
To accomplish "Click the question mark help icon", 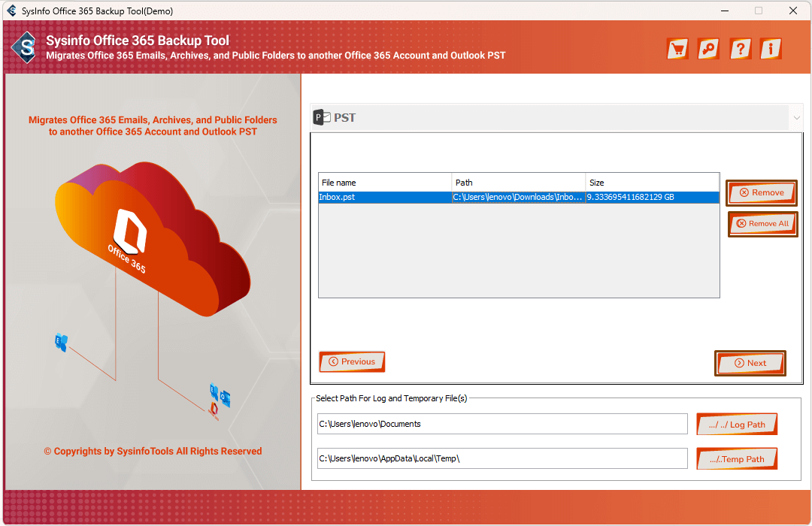I will pos(740,49).
